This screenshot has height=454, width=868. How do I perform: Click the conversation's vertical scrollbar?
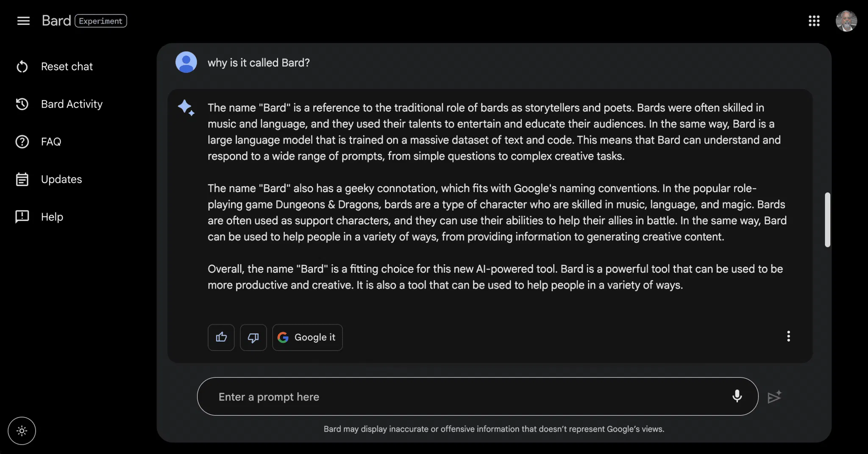(827, 220)
